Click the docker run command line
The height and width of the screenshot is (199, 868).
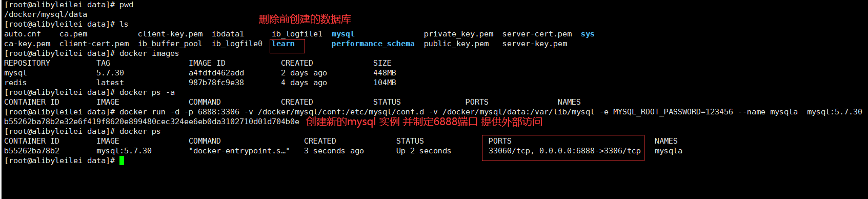[433, 112]
